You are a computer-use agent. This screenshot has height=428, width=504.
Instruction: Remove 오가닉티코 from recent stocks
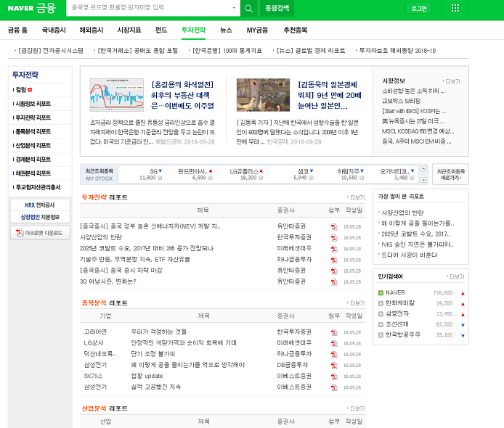pos(412,178)
